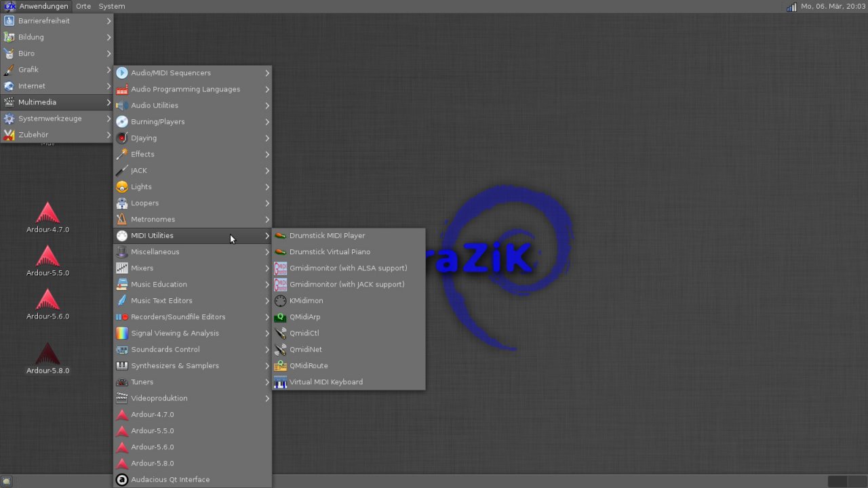Open the Ardour-5.6.0 desktop shortcut

click(47, 304)
